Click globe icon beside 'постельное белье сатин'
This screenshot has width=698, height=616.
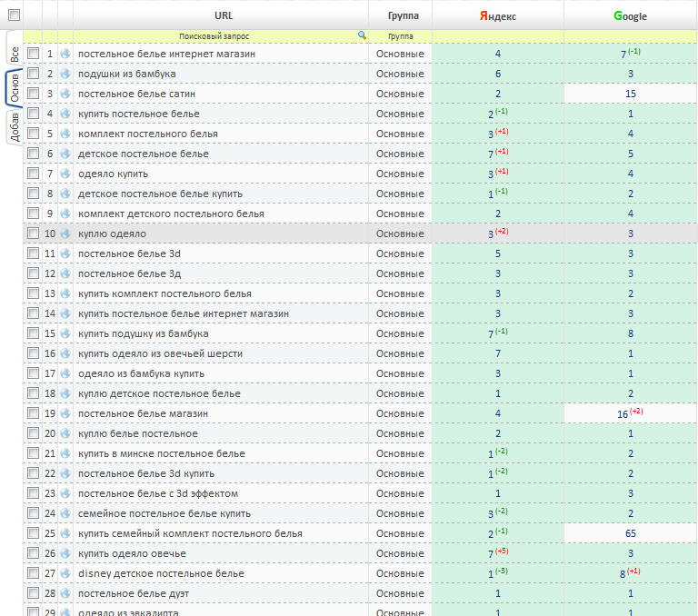pos(65,94)
